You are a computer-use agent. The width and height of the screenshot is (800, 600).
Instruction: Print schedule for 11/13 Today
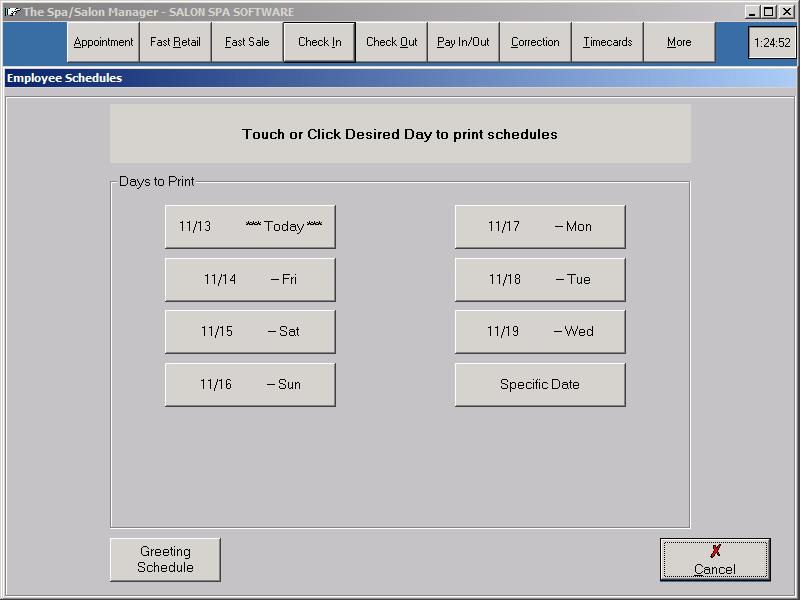(x=250, y=227)
